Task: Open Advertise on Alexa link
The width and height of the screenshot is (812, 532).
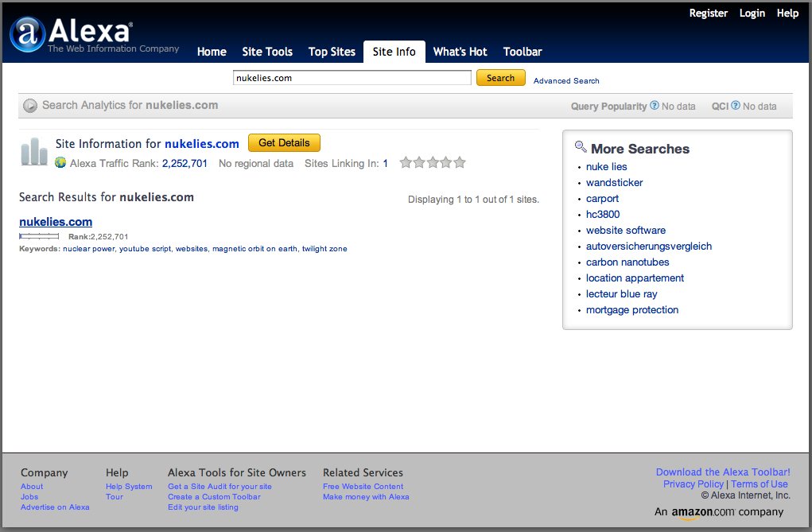Action: [x=55, y=507]
